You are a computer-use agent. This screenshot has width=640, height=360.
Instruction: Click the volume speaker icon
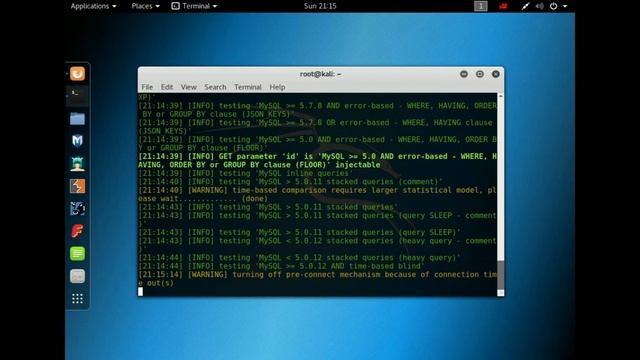click(x=539, y=6)
